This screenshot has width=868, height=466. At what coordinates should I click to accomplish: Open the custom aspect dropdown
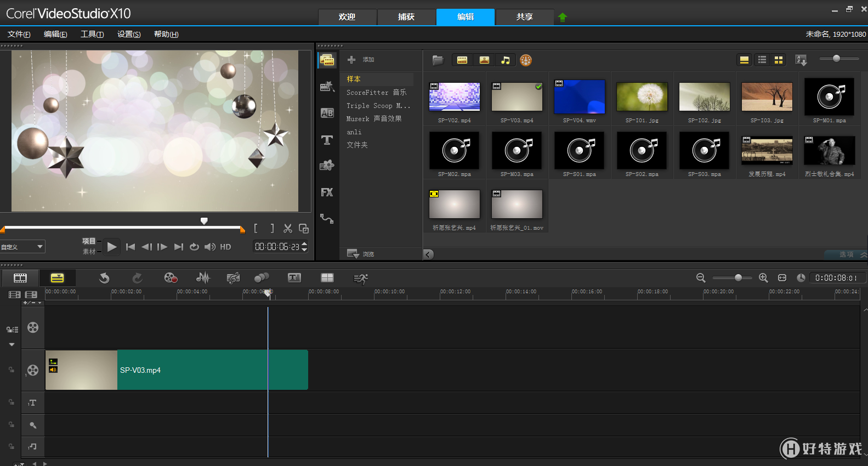tap(22, 247)
